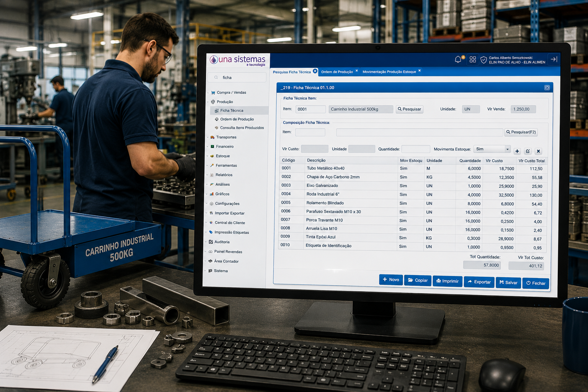Click the Transportes truck icon

[x=212, y=137]
